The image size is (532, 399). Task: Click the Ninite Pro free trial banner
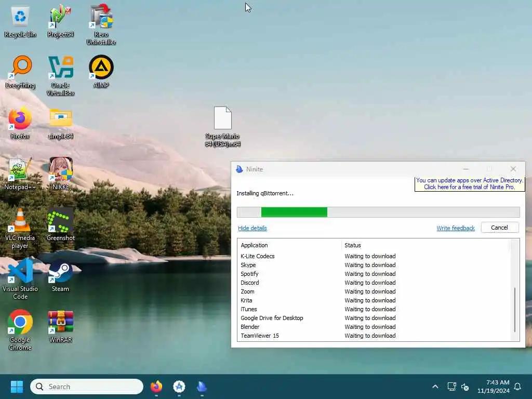point(469,184)
